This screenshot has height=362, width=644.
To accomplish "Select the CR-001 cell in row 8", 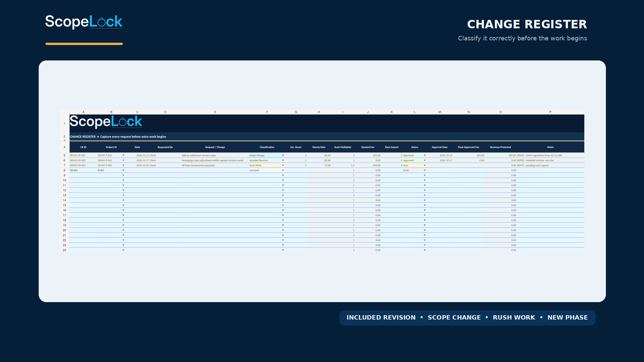I will click(83, 170).
